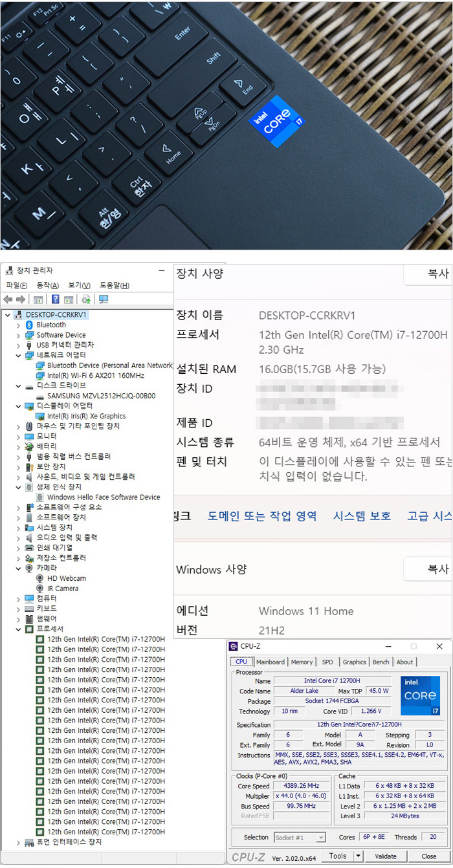Switch to the Memory tab in CPU-Z
This screenshot has width=453, height=868.
coord(302,662)
